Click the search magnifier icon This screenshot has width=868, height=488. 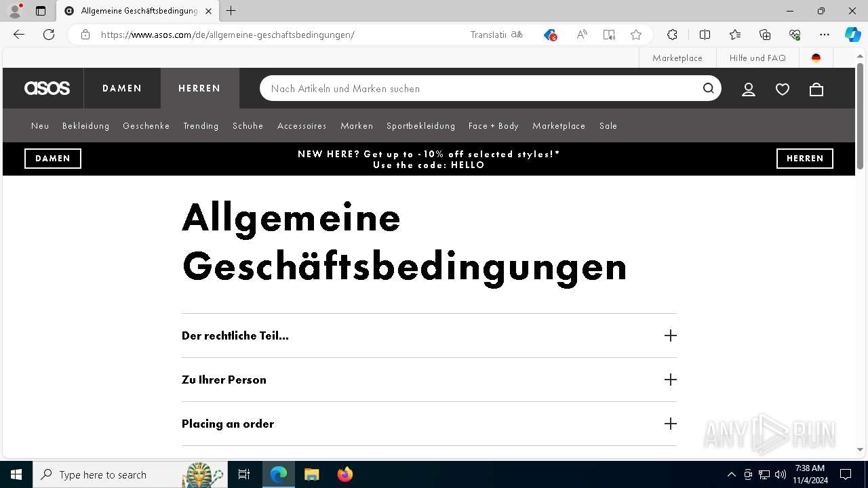pyautogui.click(x=708, y=88)
